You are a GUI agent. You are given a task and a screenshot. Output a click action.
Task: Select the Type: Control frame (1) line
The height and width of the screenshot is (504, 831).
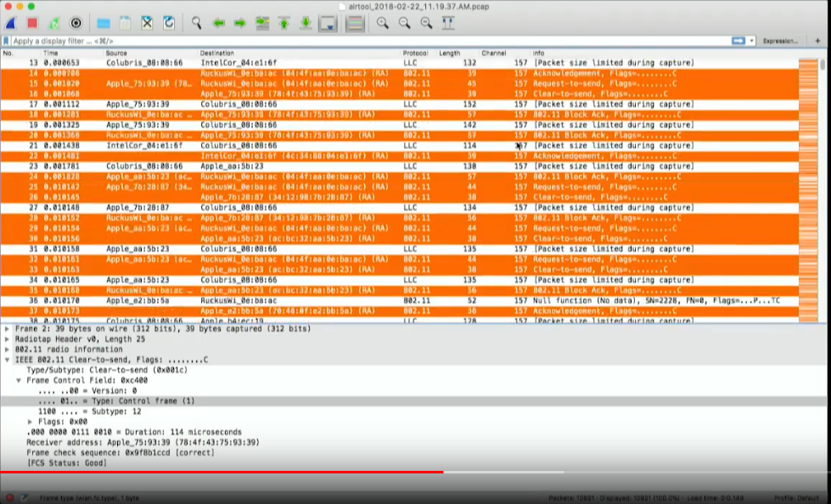point(413,401)
